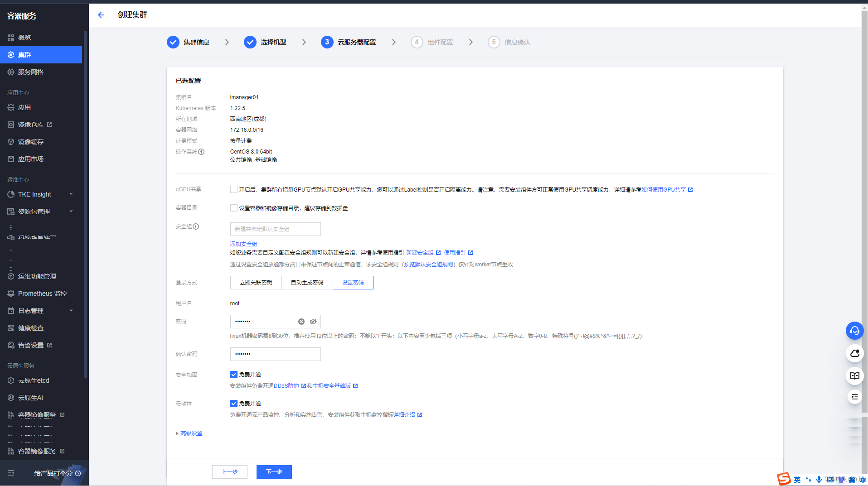
Task: Click the 运维功能管理 hexagon icon
Action: point(11,276)
